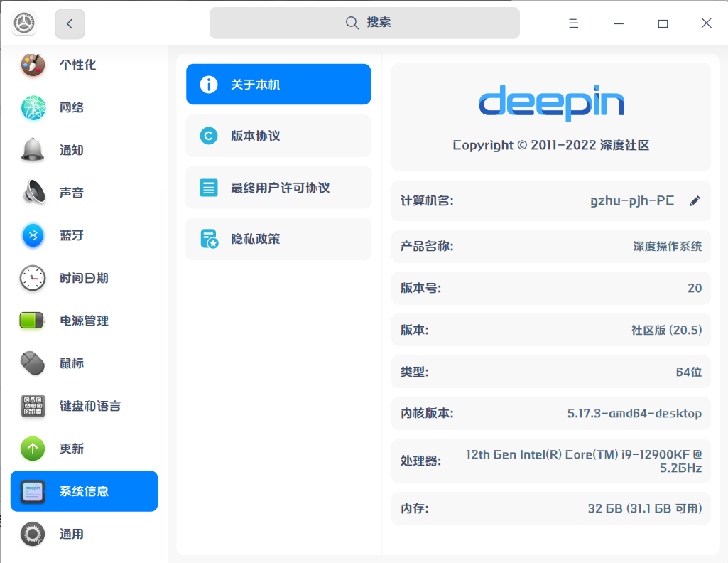Open Keyboard and Language icon

33,406
